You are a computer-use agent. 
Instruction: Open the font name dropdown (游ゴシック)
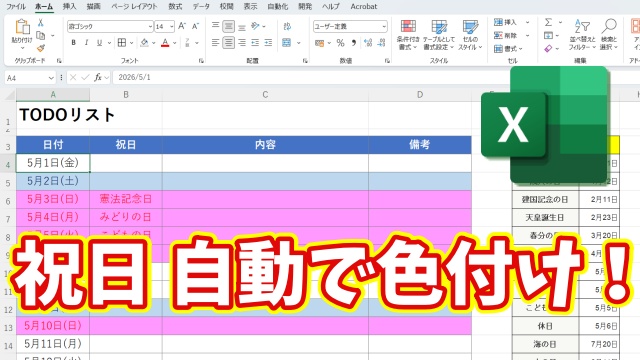(150, 27)
